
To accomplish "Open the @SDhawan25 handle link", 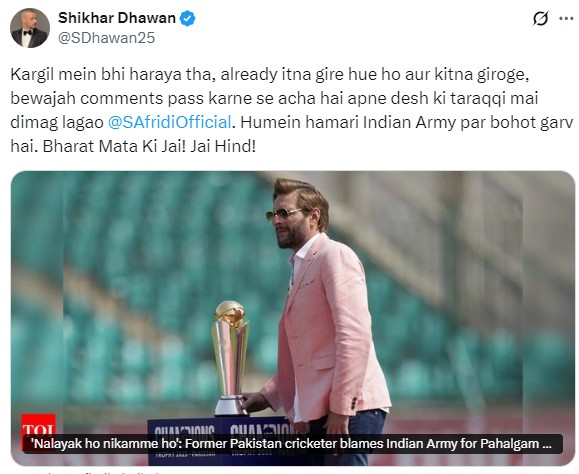I will (x=106, y=38).
